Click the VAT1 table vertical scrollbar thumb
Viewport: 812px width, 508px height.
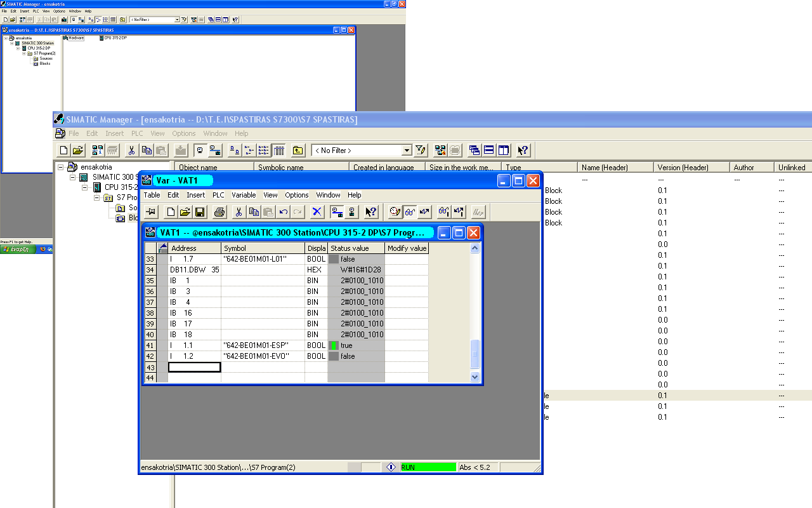[475, 354]
